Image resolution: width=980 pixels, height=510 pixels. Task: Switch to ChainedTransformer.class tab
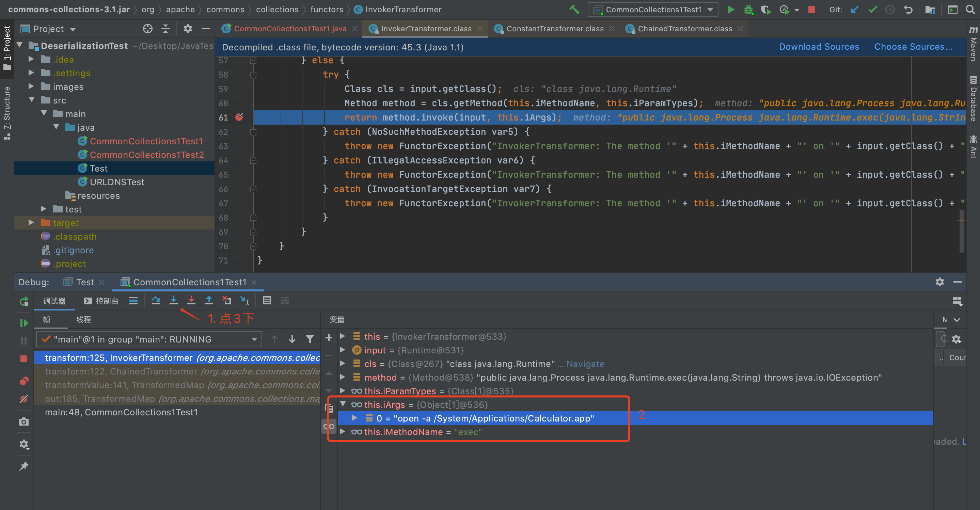click(x=685, y=29)
